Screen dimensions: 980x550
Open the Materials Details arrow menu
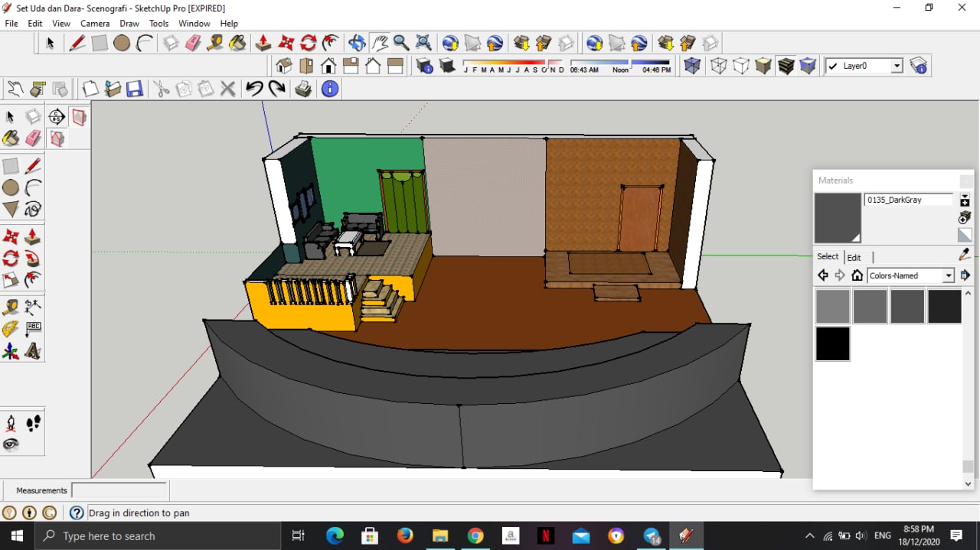(x=965, y=275)
